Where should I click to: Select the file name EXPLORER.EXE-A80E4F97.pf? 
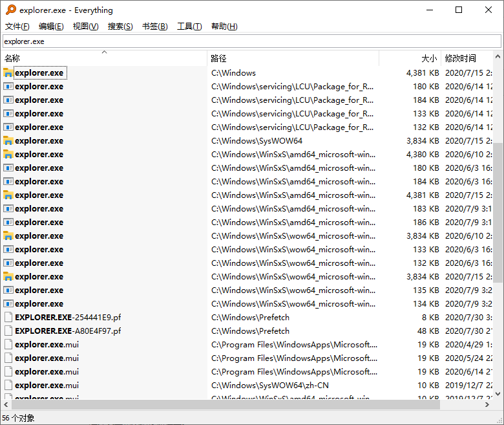[68, 331]
